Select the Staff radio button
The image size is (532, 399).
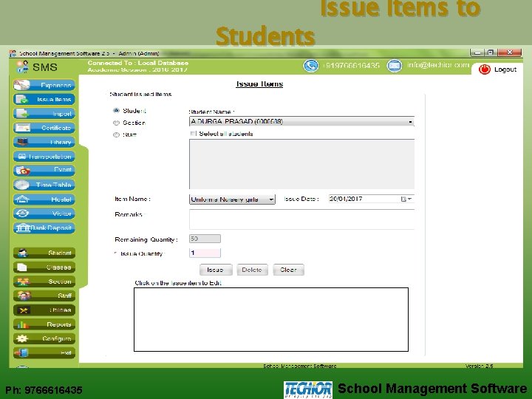click(117, 134)
